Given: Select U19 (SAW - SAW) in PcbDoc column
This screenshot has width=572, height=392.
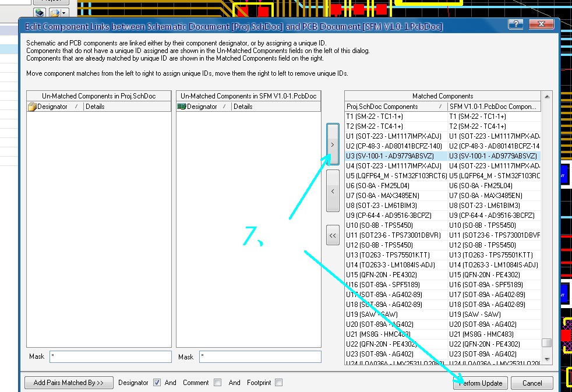Looking at the screenshot, I should [x=495, y=314].
